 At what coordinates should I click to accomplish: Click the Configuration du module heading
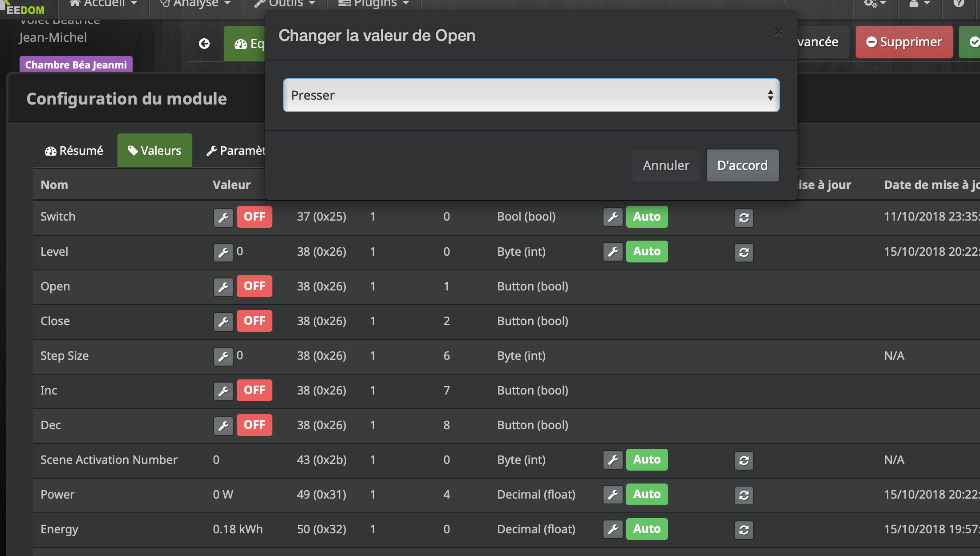click(x=126, y=99)
